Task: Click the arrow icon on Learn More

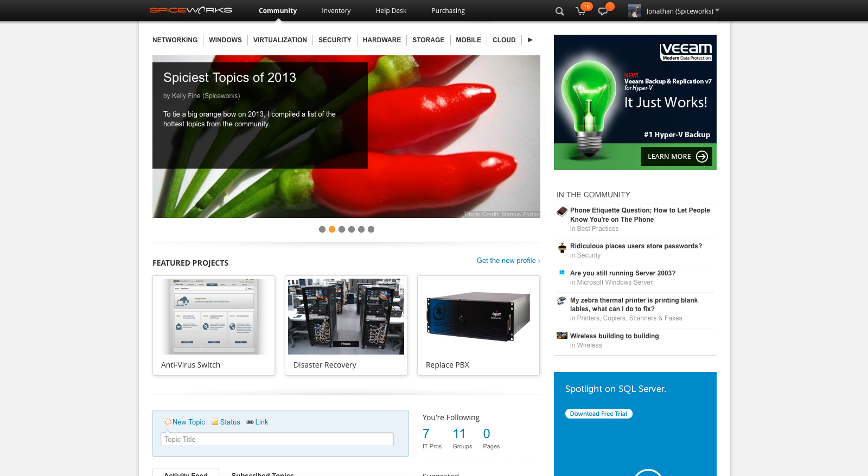Action: pyautogui.click(x=702, y=157)
